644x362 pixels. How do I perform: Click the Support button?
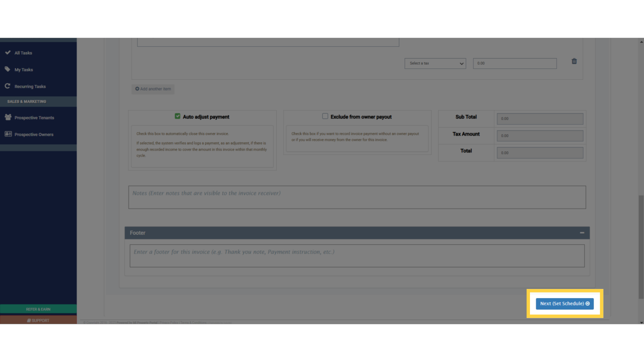38,320
